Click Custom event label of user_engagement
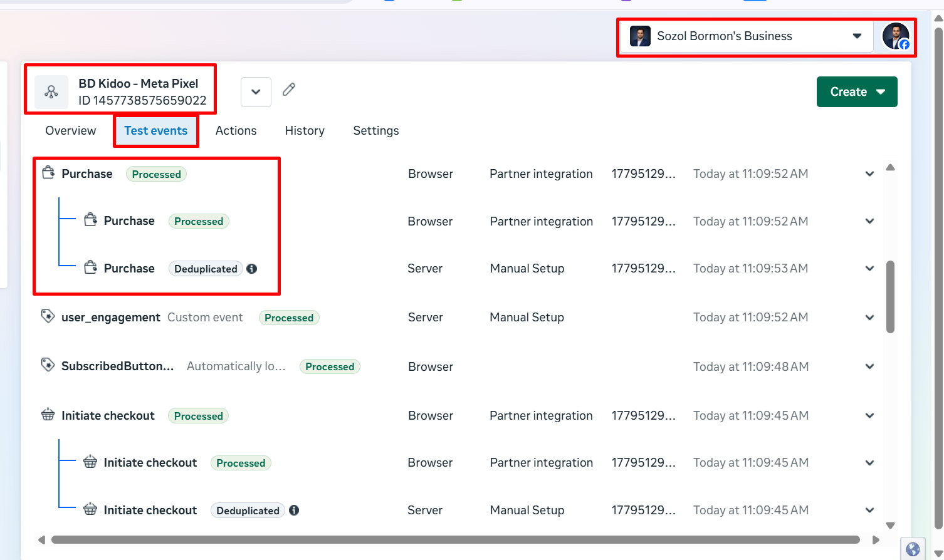Image resolution: width=944 pixels, height=560 pixels. click(205, 318)
